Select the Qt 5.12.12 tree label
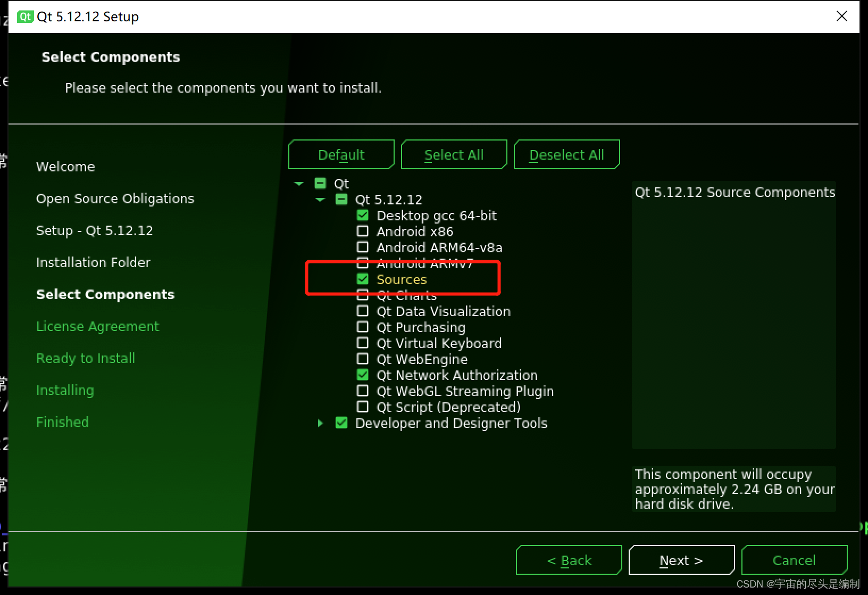This screenshot has height=595, width=868. [389, 200]
